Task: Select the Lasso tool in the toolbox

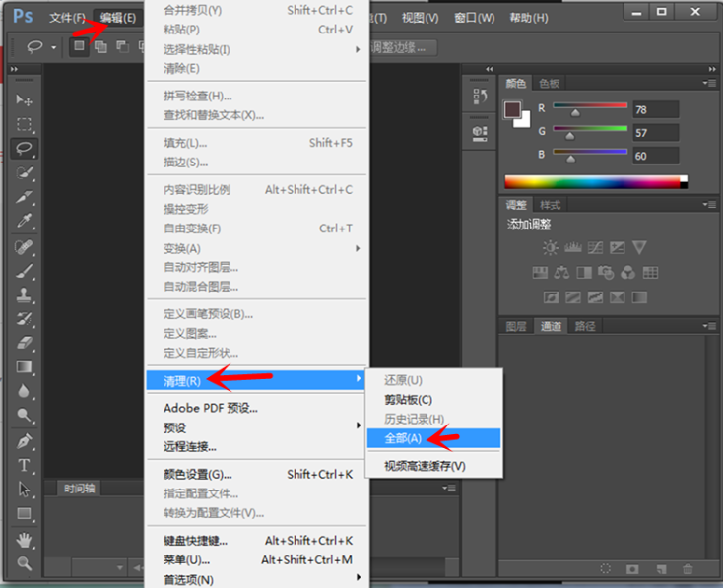Action: click(25, 149)
